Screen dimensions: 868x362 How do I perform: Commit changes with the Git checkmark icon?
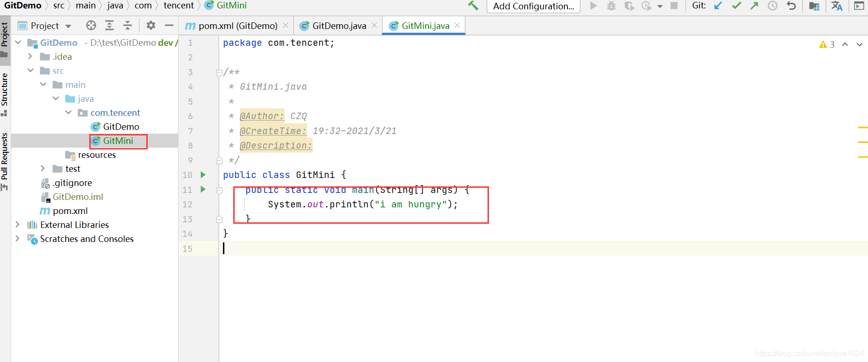737,6
